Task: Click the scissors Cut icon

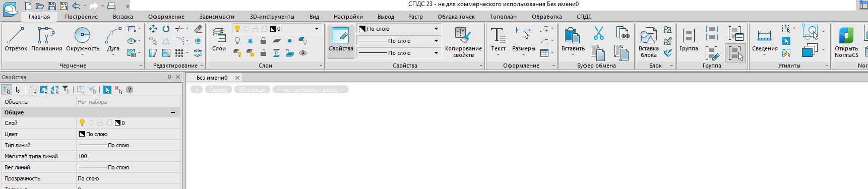Action: pyautogui.click(x=598, y=33)
